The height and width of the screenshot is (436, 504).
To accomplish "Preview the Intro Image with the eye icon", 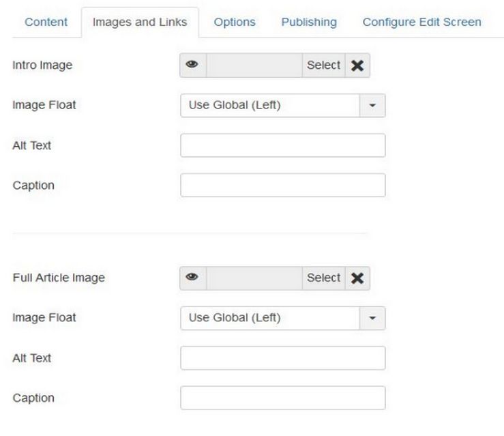I will point(192,66).
